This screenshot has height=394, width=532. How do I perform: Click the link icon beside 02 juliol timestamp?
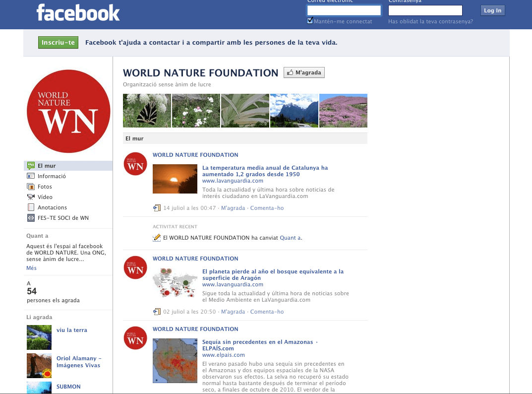pos(157,312)
